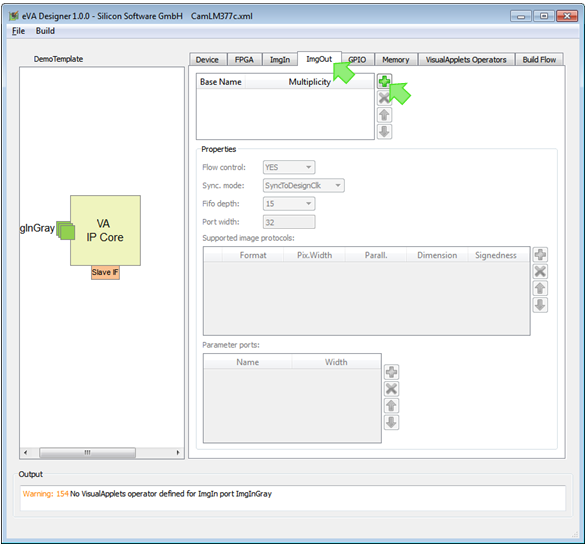The height and width of the screenshot is (547, 587).
Task: Delete the selected parameter port
Action: (391, 389)
